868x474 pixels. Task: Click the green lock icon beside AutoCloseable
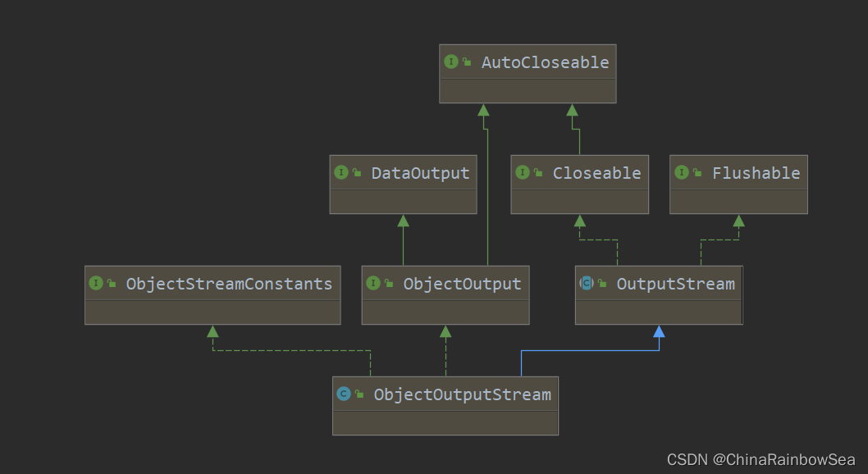click(x=467, y=62)
